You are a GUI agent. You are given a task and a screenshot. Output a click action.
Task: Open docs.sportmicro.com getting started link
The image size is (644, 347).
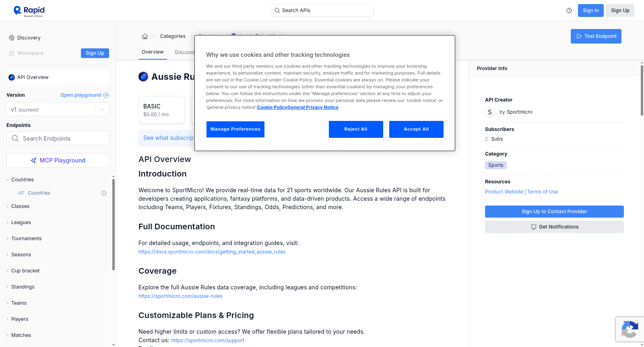pyautogui.click(x=212, y=252)
